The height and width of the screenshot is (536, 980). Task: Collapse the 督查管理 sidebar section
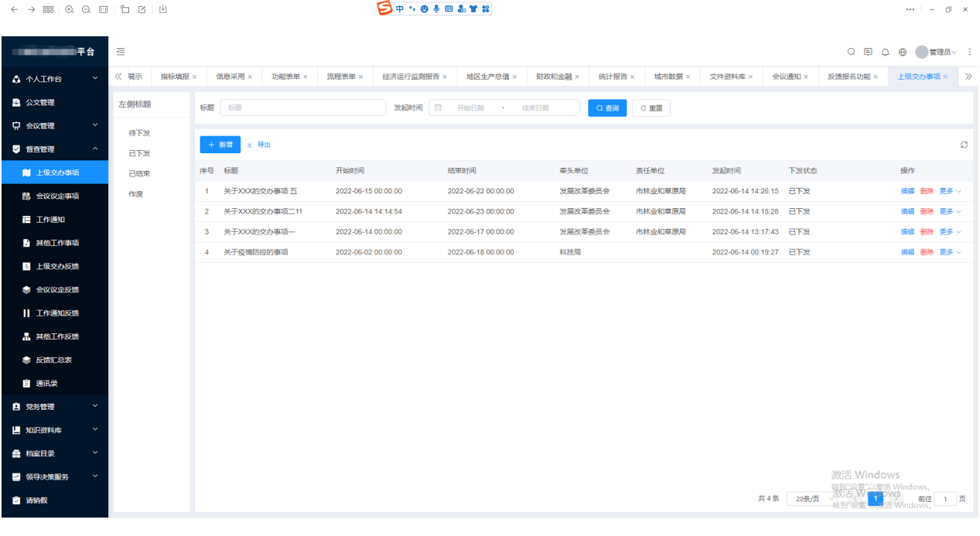(x=54, y=149)
